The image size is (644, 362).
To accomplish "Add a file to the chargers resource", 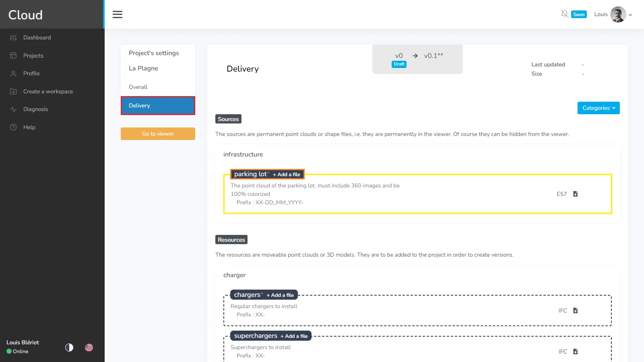I will point(281,295).
